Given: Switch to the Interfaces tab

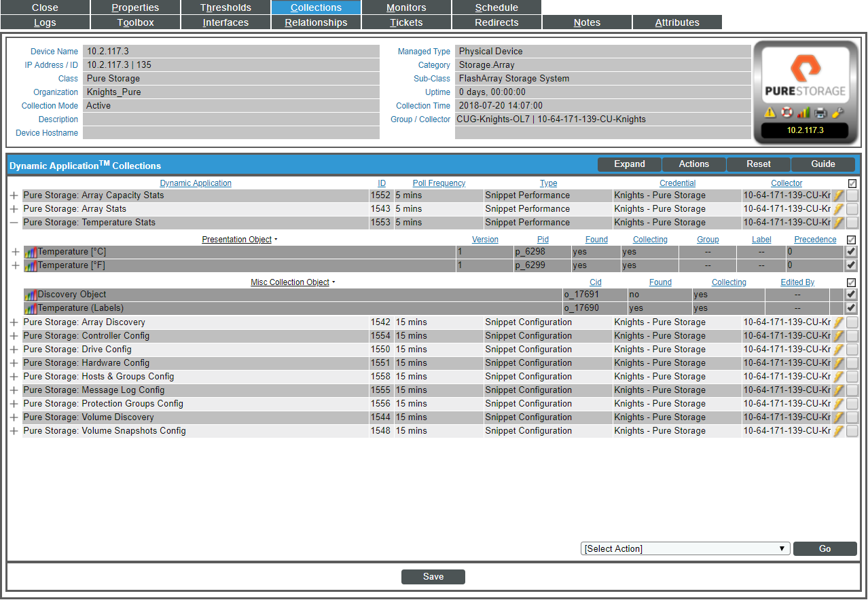Looking at the screenshot, I should pos(225,22).
